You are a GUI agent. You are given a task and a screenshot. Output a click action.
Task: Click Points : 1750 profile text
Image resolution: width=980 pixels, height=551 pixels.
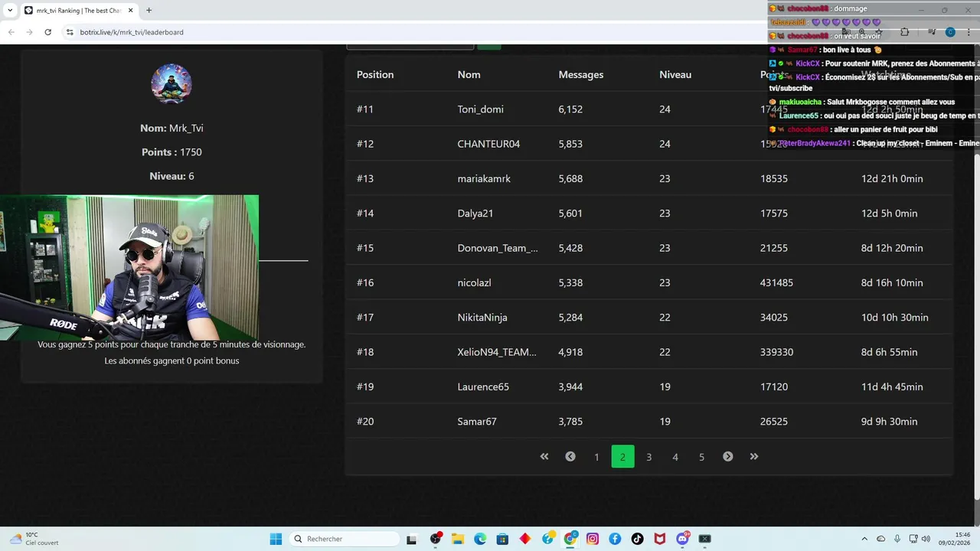171,152
